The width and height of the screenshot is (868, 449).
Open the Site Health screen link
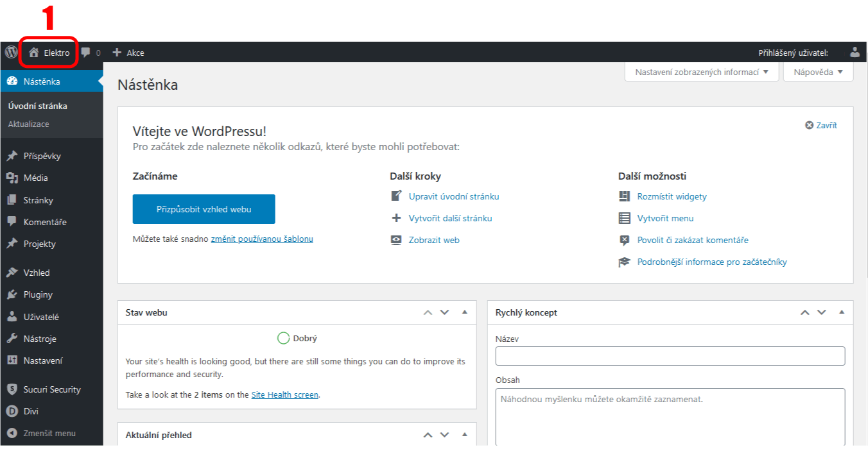pyautogui.click(x=284, y=395)
